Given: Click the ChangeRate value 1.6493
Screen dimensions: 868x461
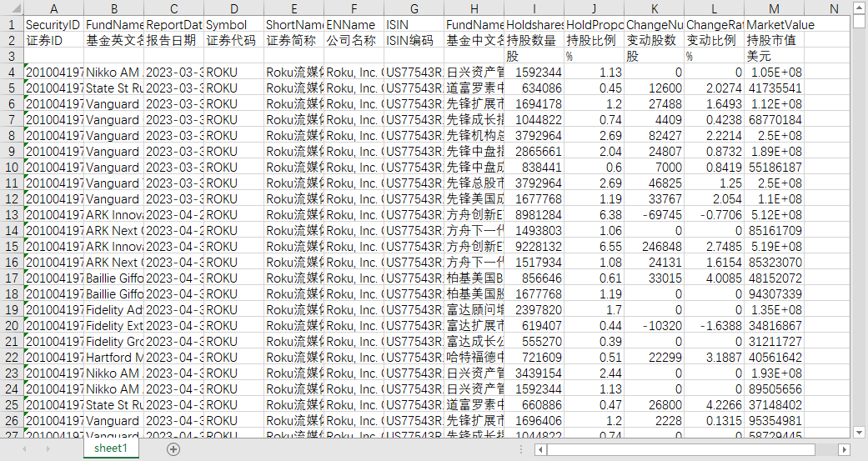Looking at the screenshot, I should 715,103.
